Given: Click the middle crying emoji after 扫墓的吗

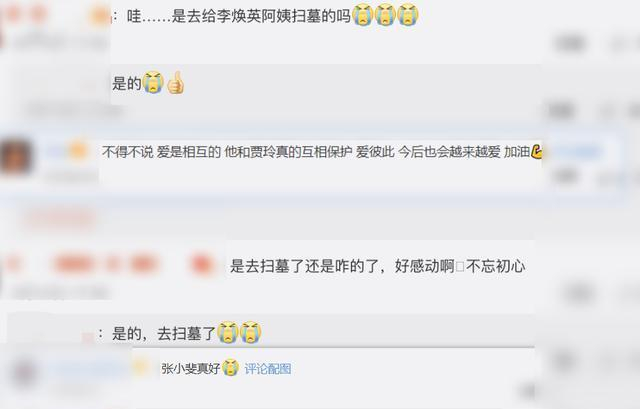Looking at the screenshot, I should (385, 15).
